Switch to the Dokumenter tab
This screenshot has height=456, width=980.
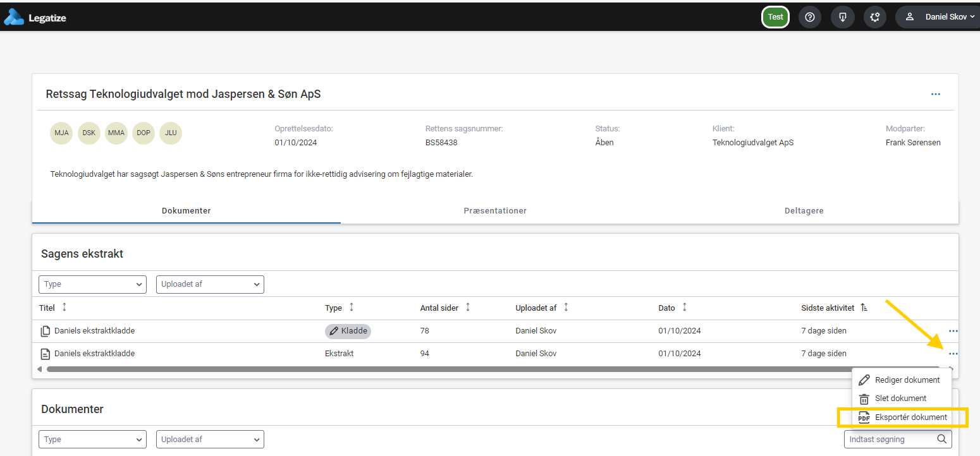187,211
